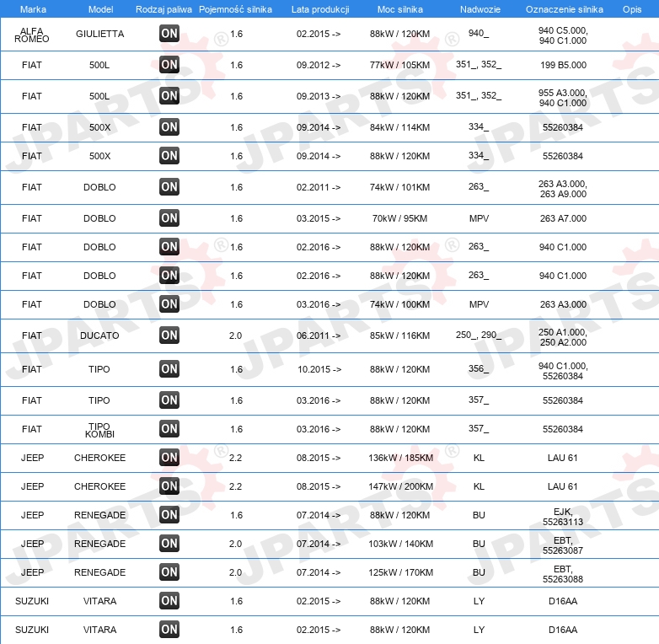Screen dimensions: 659x644
Task: Click body code 250_, 290_
Action: pos(479,335)
